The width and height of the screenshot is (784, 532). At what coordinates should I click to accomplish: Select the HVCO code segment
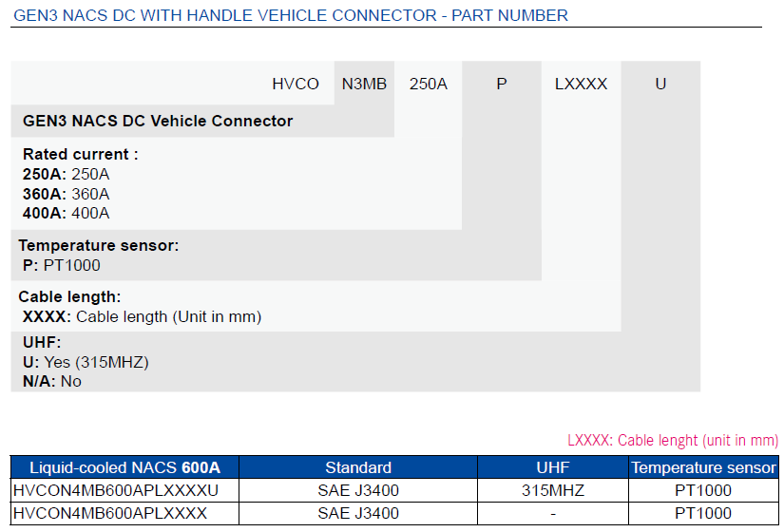(296, 84)
